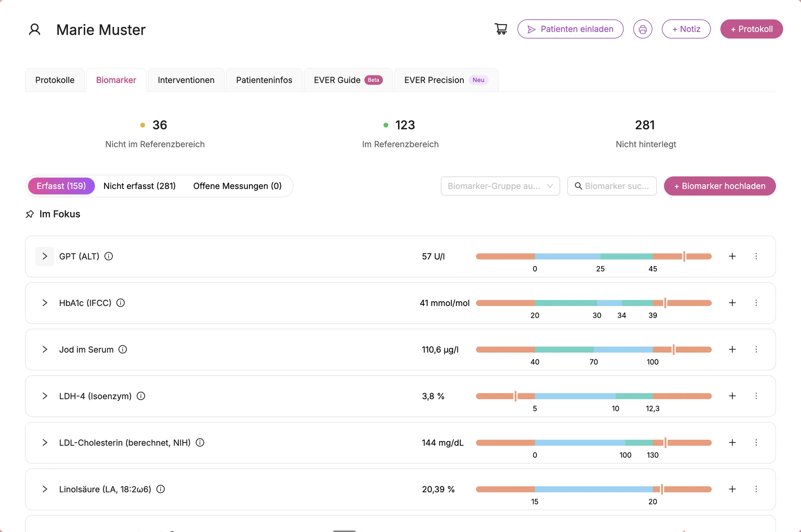Add measurement with plus on Jod im Serum row
This screenshot has width=801, height=532.
pyautogui.click(x=732, y=349)
